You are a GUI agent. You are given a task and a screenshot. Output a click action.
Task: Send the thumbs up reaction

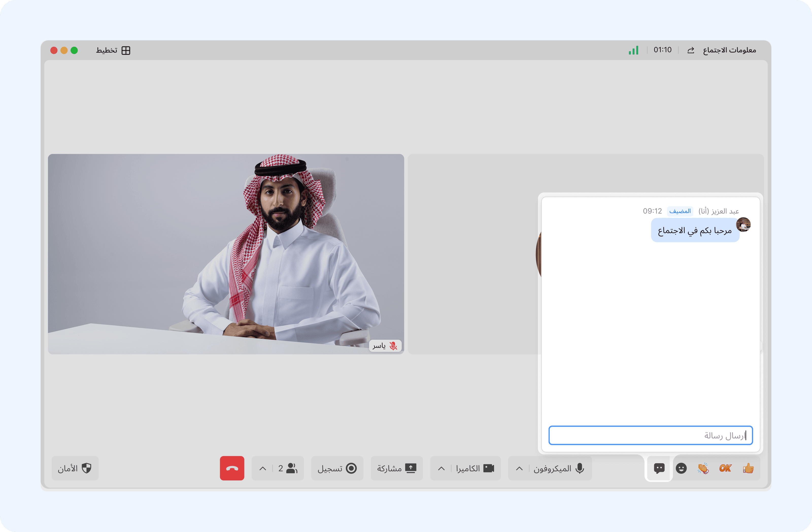click(x=748, y=468)
